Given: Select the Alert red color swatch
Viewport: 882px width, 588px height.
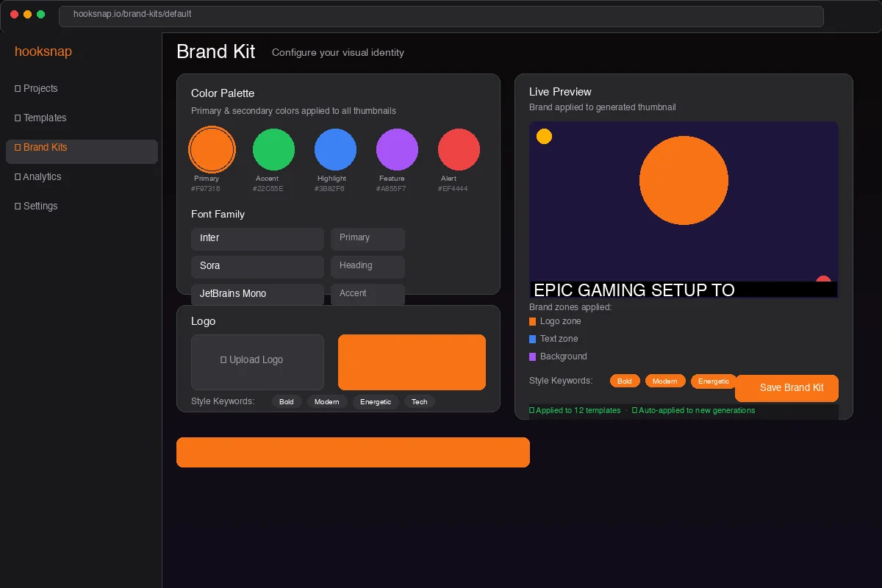Looking at the screenshot, I should click(x=459, y=149).
